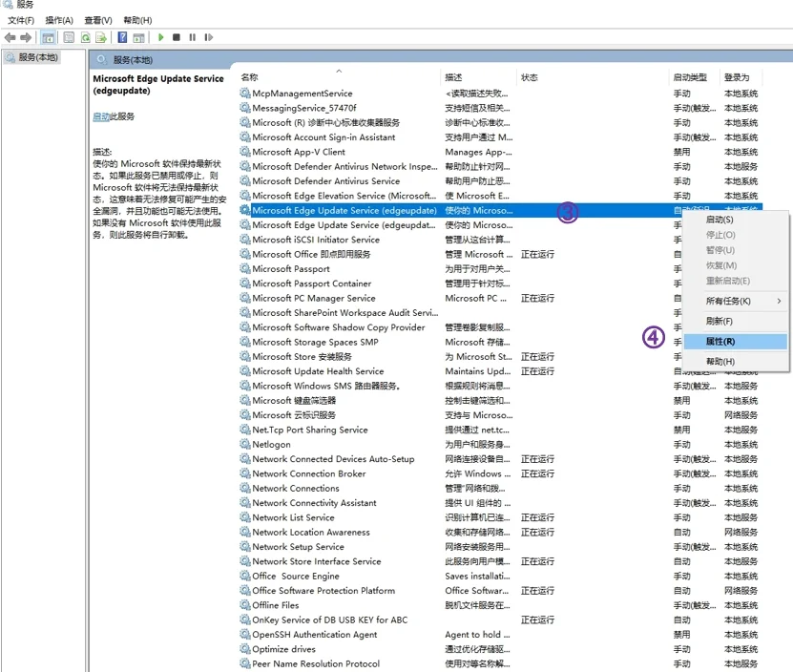Toggle the show/hide action pane toolbar icon

click(x=138, y=37)
